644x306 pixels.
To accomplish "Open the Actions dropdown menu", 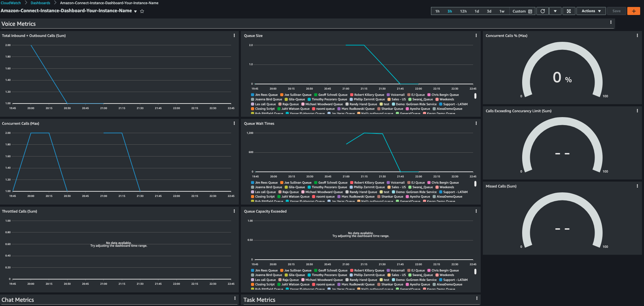I will tap(591, 11).
